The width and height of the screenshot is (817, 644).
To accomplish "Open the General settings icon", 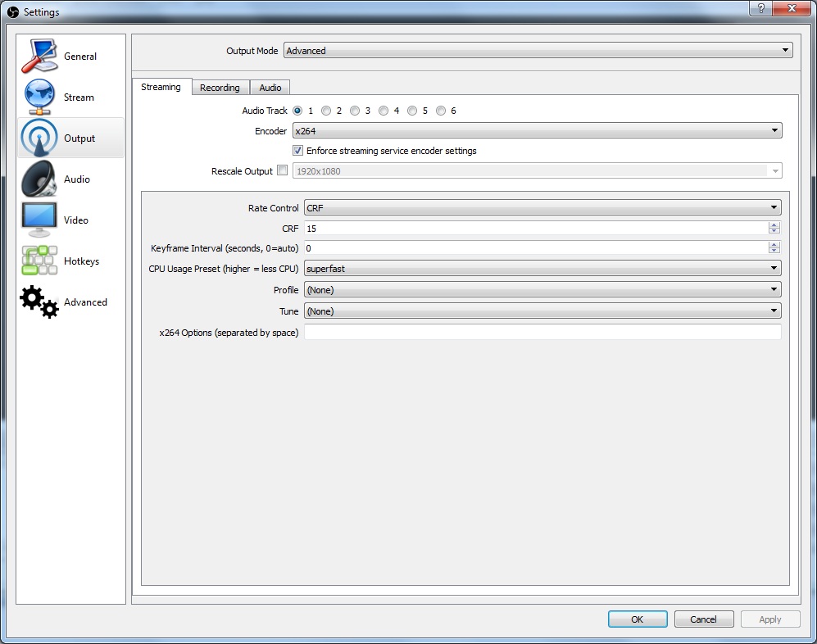I will 39,56.
